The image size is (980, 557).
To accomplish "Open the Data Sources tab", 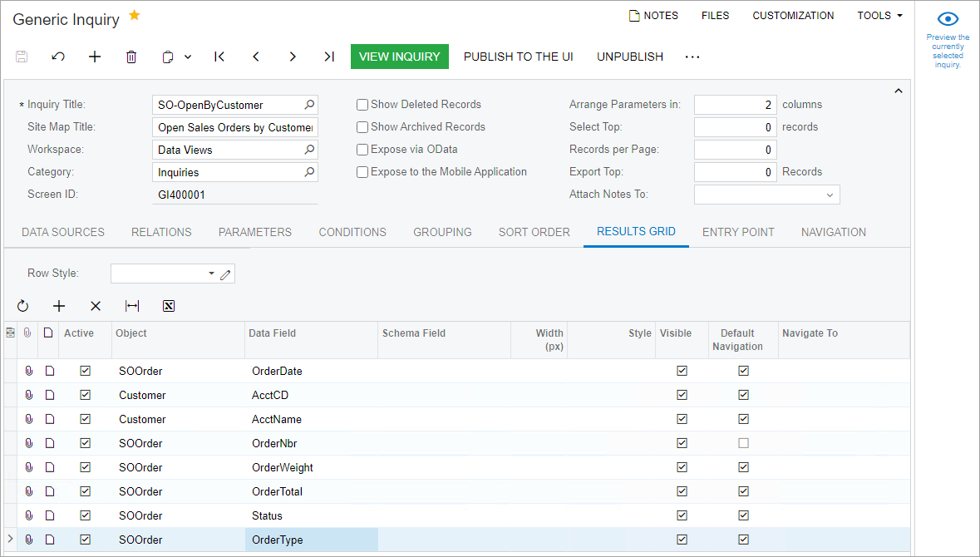I will (x=63, y=232).
